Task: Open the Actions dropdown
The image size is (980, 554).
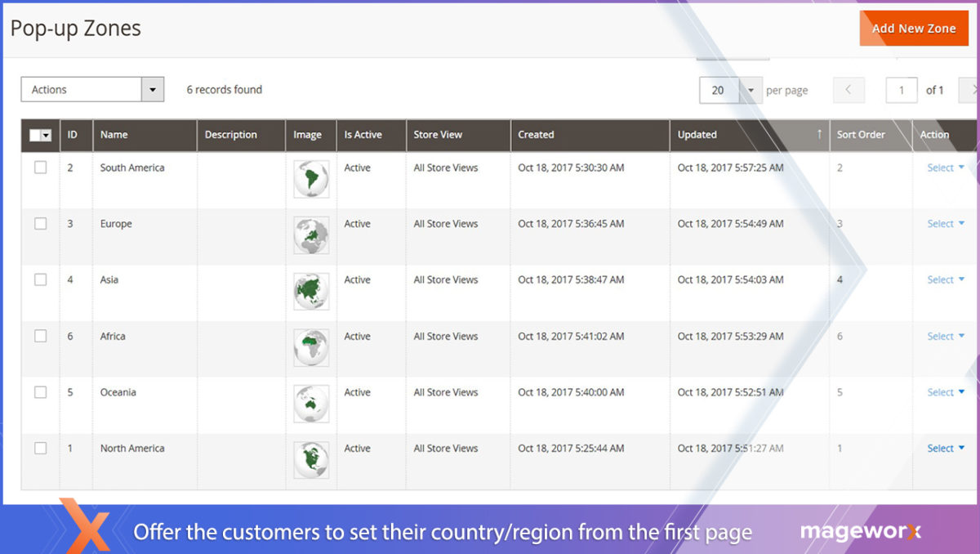Action: [92, 90]
